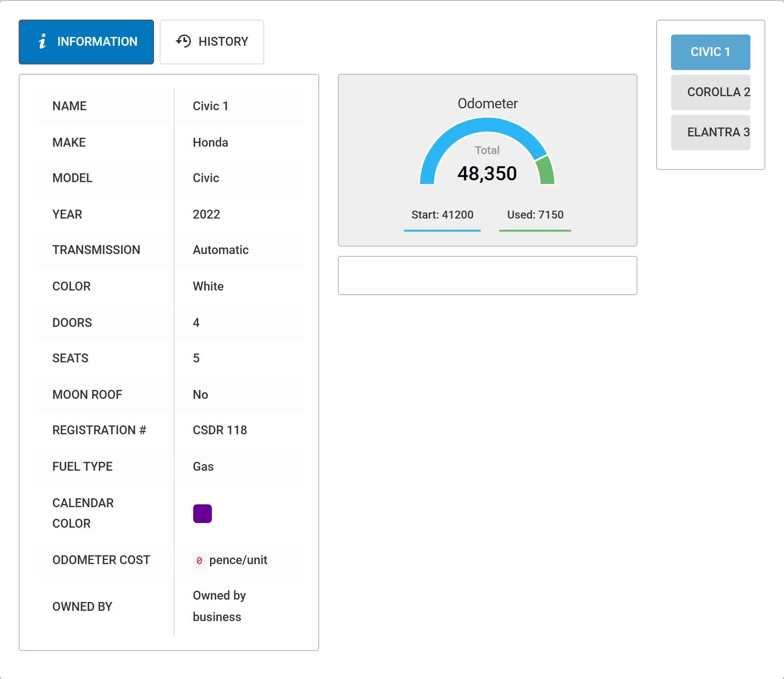The image size is (784, 679).
Task: Click the empty box below the odometer
Action: pos(487,276)
